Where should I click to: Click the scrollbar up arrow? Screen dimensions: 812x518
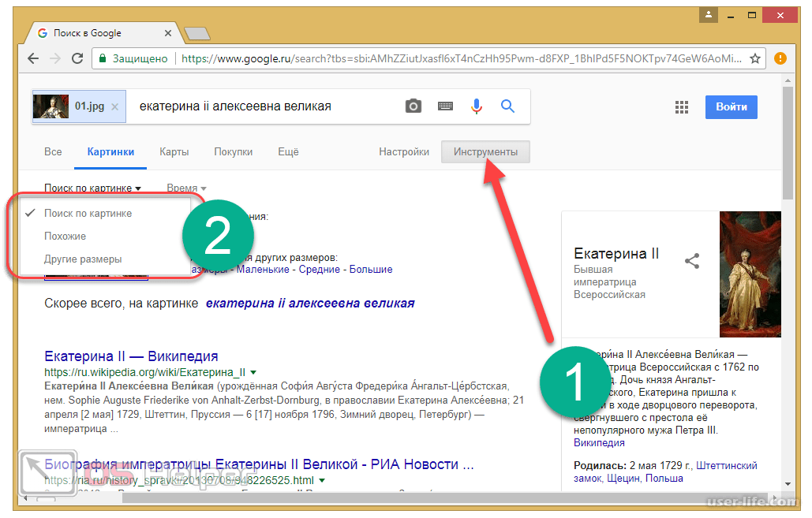click(x=788, y=80)
